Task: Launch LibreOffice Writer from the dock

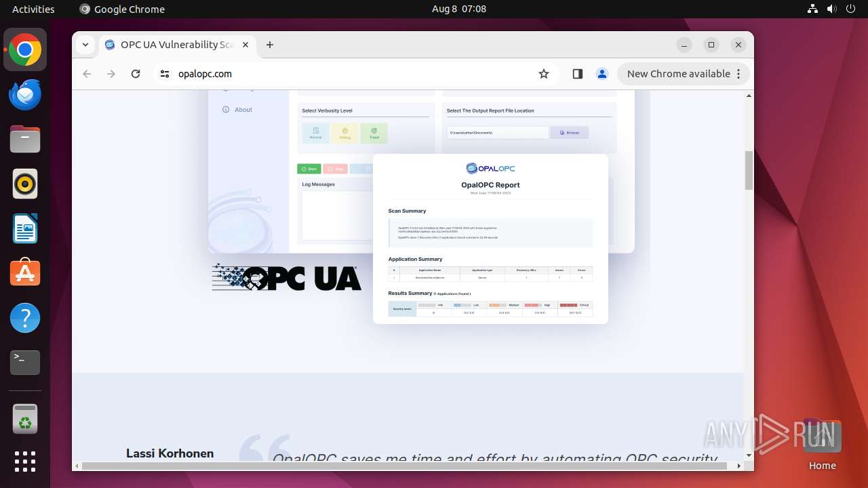Action: coord(25,228)
